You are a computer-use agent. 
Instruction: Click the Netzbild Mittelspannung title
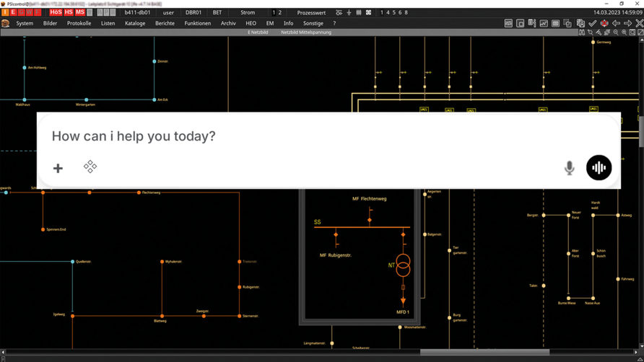[306, 32]
